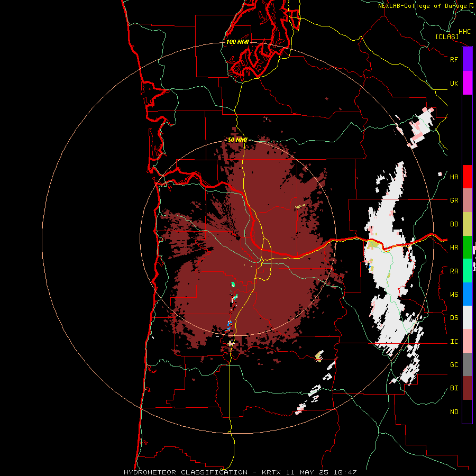
Task: Select the GR dusty-pink legend swatch
Action: (x=467, y=200)
